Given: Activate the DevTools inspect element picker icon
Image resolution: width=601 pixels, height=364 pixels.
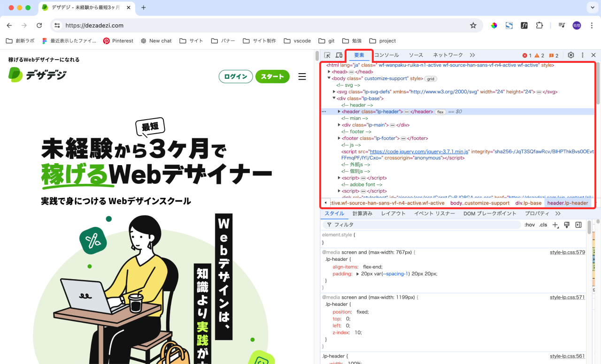Looking at the screenshot, I should tap(327, 55).
